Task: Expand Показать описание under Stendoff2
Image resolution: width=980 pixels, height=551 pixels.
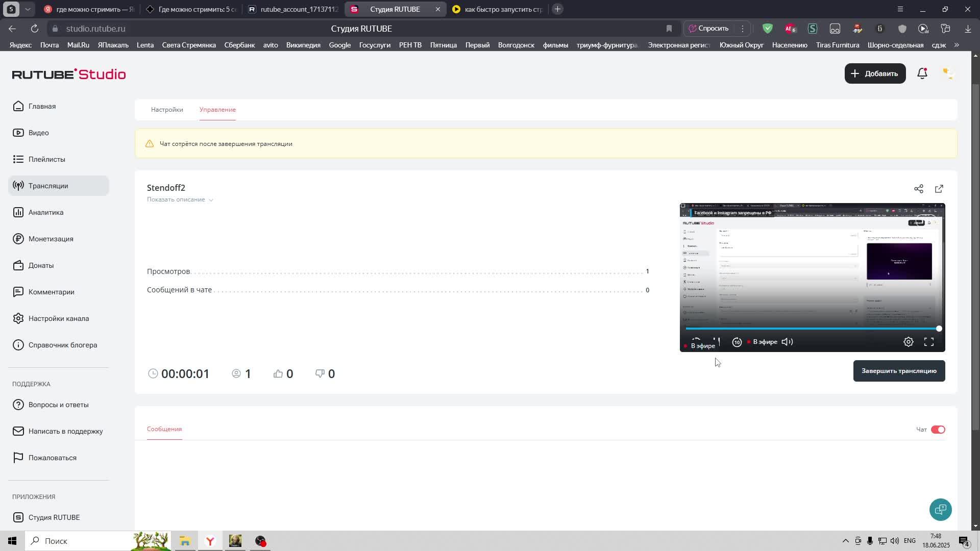Action: 180,199
